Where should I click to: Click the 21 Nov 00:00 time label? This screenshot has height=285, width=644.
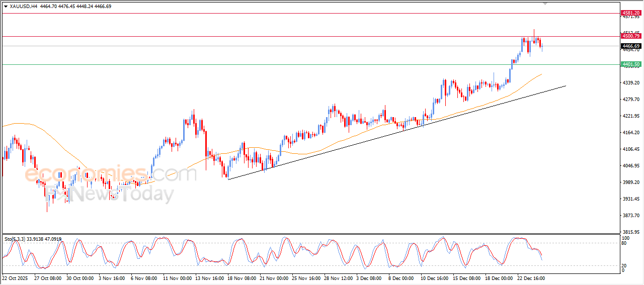coord(274,278)
